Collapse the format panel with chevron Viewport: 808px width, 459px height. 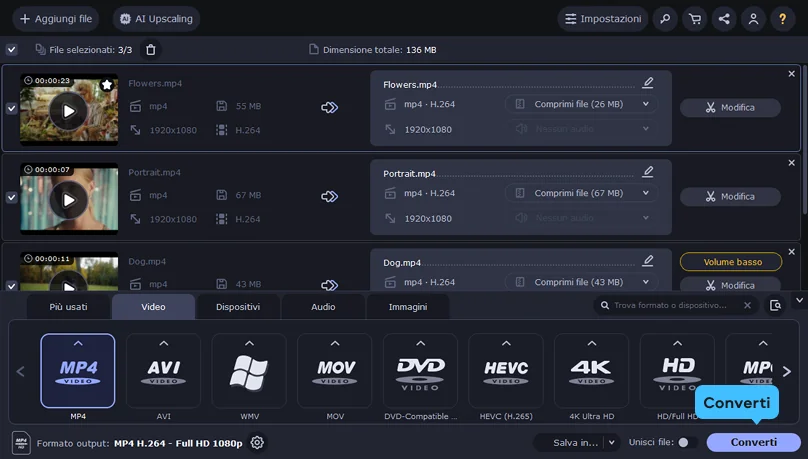(799, 300)
